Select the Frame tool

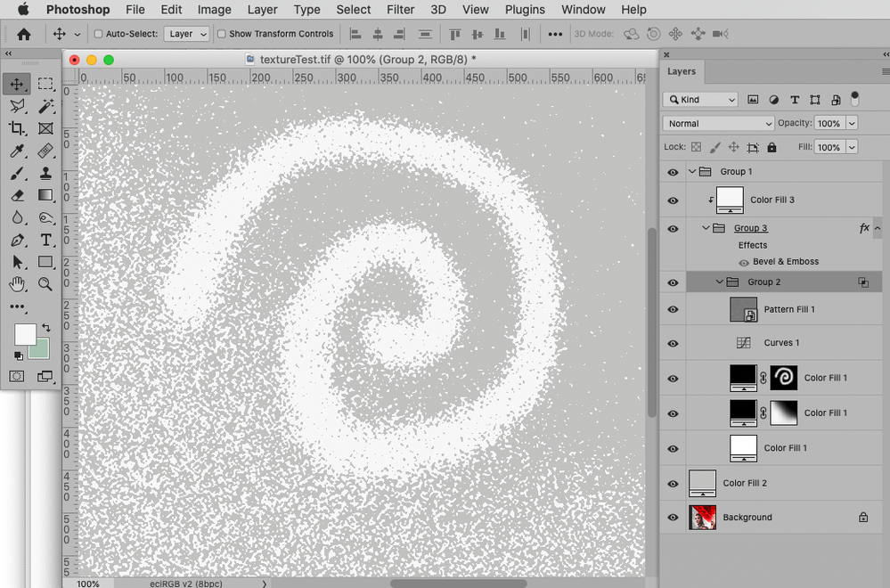[x=45, y=128]
